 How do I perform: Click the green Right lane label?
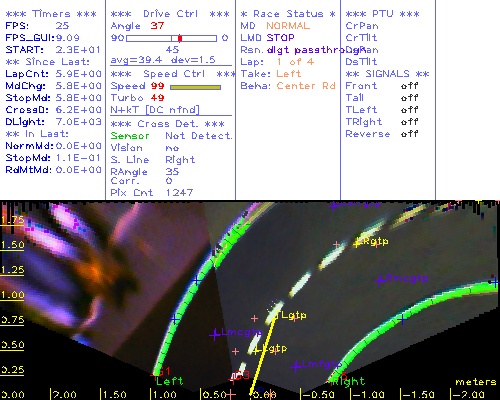(349, 381)
